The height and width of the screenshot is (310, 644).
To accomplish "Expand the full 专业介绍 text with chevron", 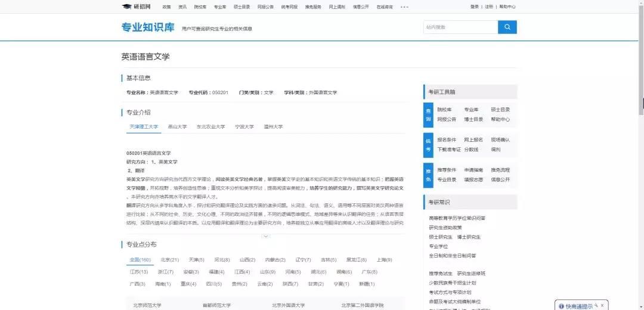I will 265,236.
